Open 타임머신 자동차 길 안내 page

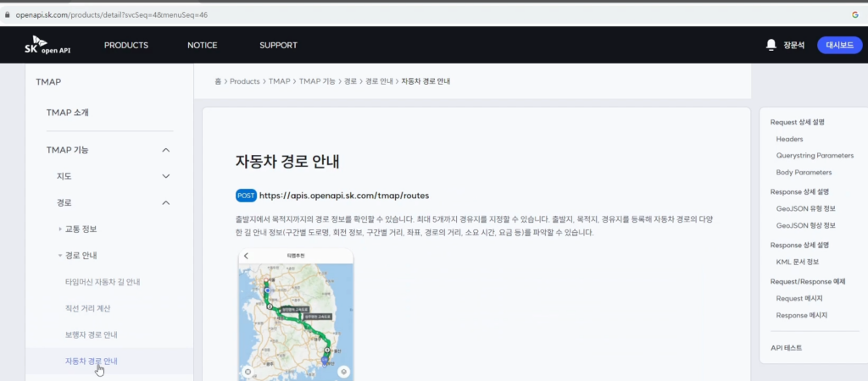click(x=103, y=282)
